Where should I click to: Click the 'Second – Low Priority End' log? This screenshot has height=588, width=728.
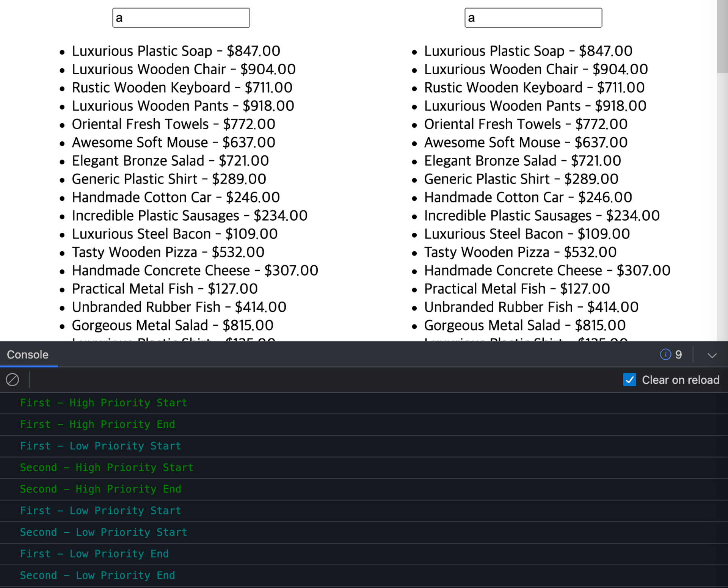click(97, 575)
